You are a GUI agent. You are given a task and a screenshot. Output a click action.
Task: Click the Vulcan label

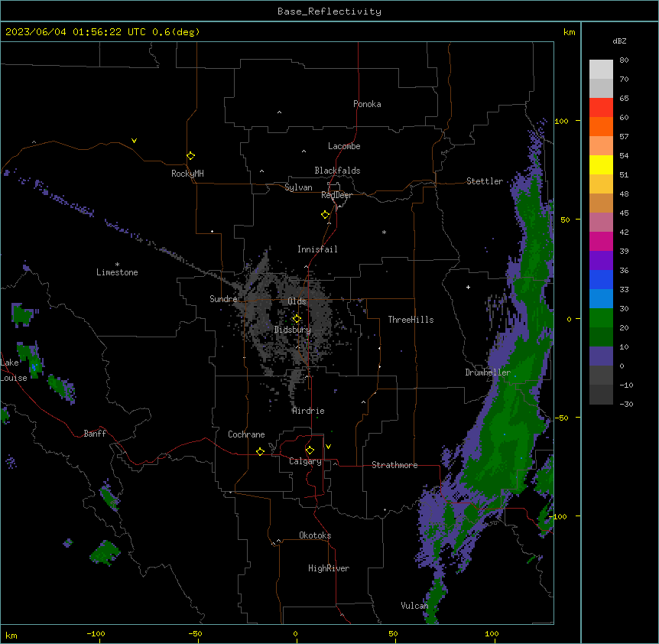point(414,606)
